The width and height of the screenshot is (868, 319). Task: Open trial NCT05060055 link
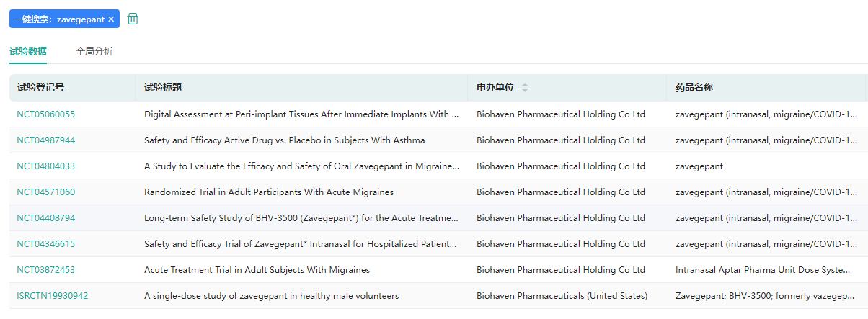point(46,114)
